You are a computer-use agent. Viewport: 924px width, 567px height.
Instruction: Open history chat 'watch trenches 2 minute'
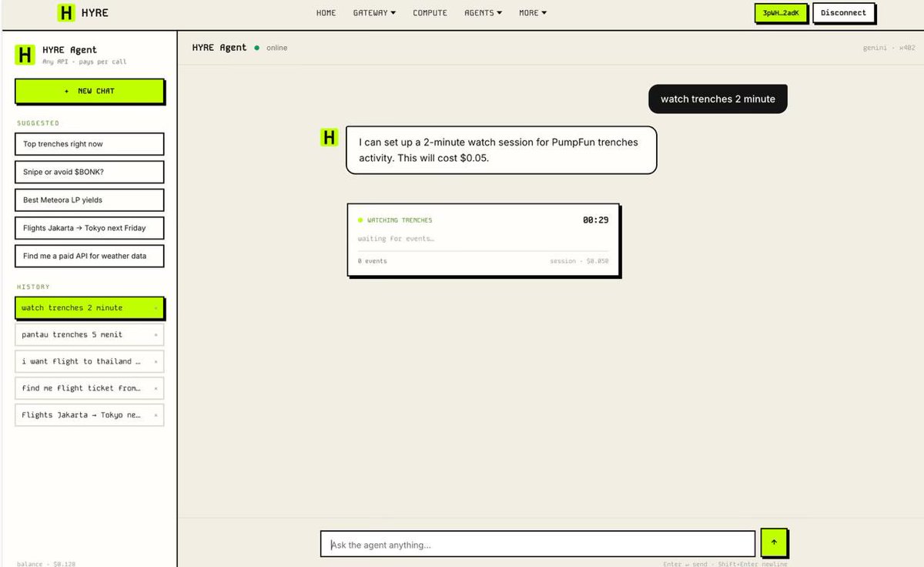(89, 308)
